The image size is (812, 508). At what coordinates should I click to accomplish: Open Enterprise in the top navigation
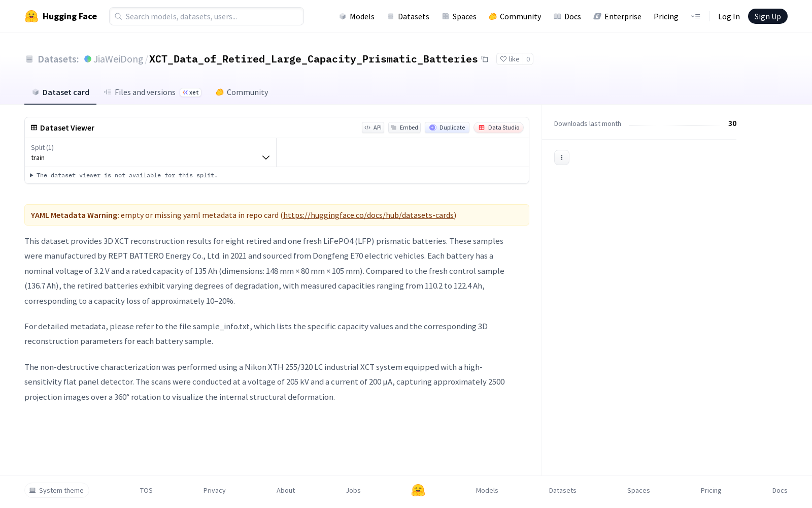(618, 16)
